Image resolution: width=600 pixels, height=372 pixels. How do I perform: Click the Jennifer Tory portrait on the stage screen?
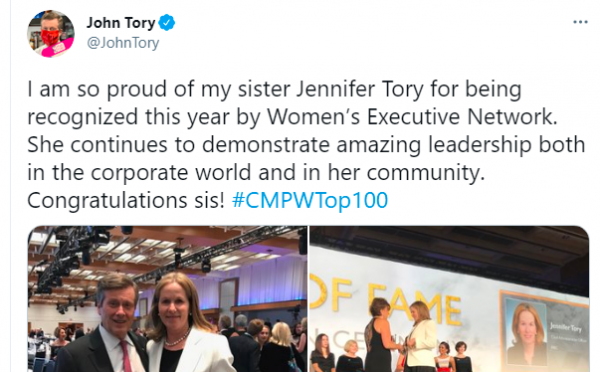coord(527,333)
